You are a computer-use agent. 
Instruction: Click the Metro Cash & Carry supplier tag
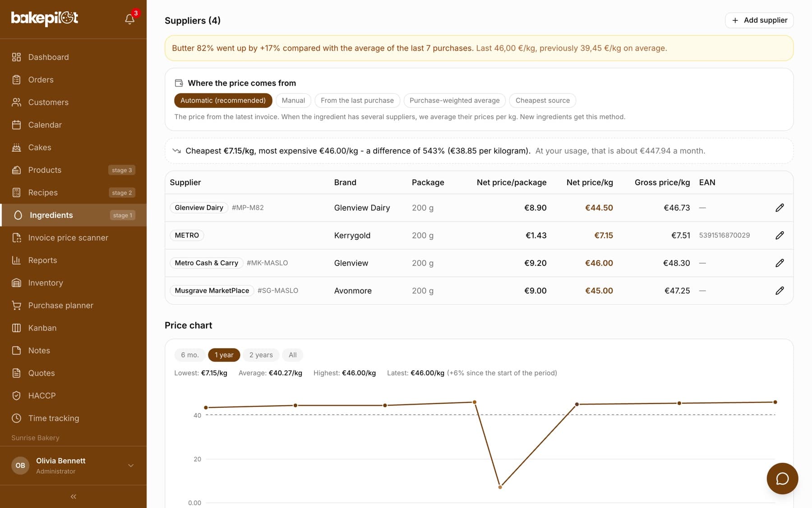tap(207, 263)
